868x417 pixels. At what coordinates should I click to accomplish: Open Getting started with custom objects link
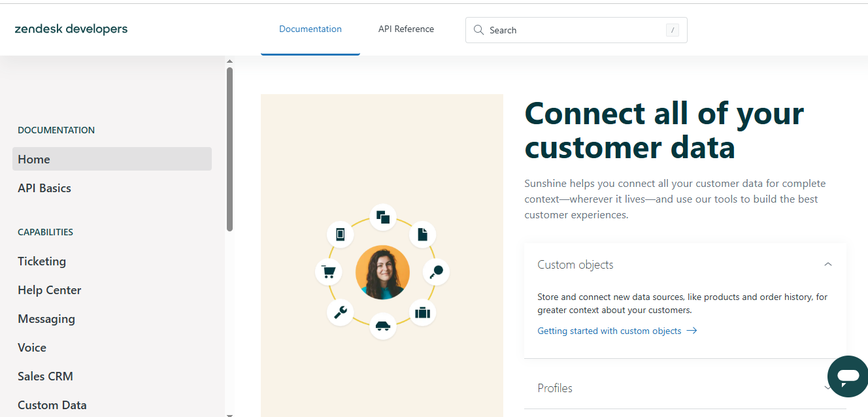(609, 331)
